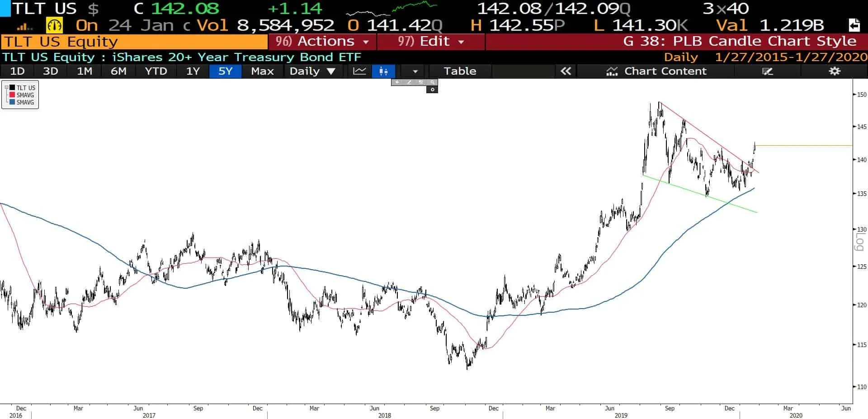Open the 96) Actions menu
The height and width of the screenshot is (419, 868).
point(322,42)
